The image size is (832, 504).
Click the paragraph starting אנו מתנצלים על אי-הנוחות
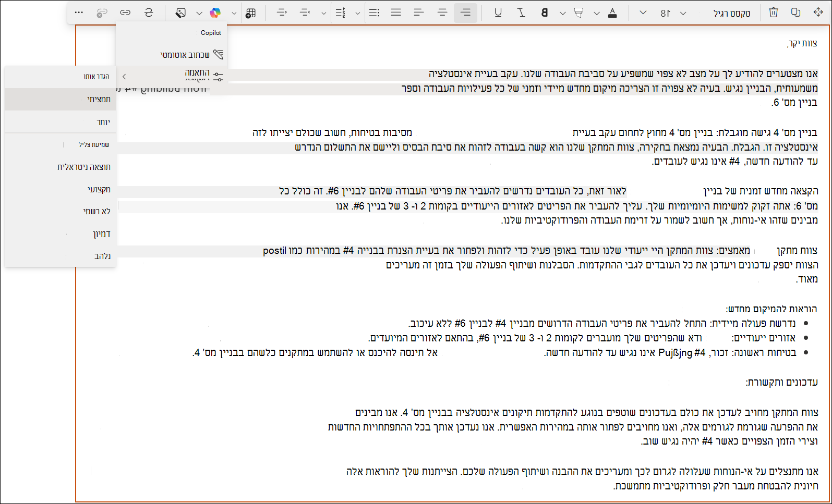point(582,478)
